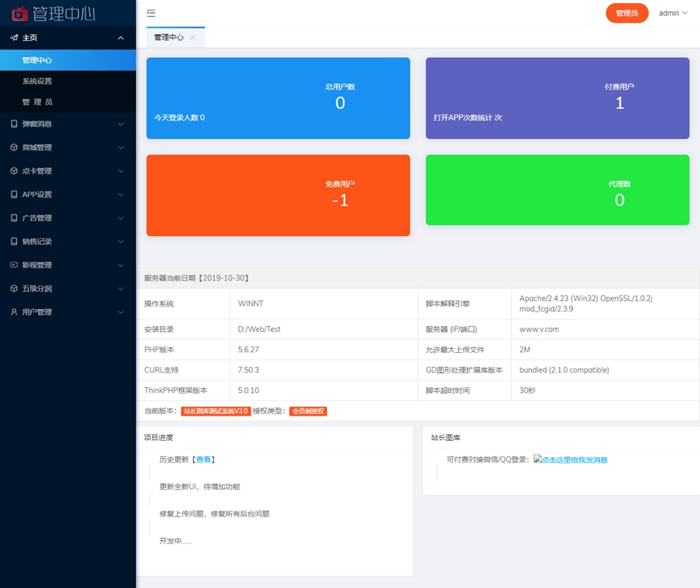
Task: Open 系统设置 in the sidebar
Action: [x=37, y=81]
